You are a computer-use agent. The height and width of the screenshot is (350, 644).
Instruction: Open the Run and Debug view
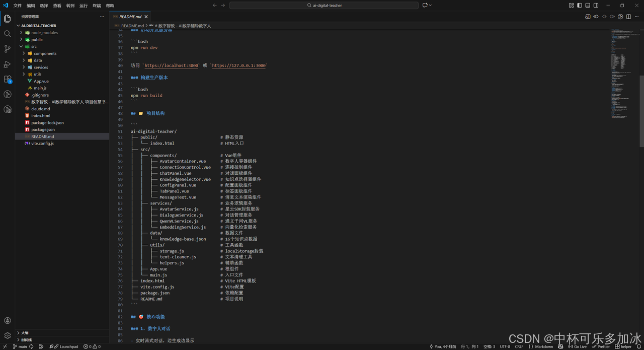7,64
